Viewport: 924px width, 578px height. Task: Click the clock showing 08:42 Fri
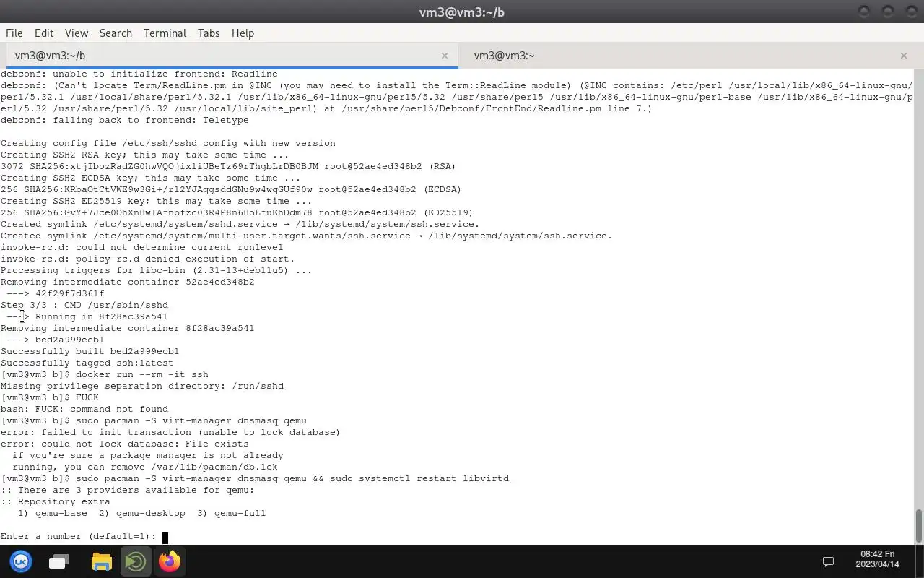tap(877, 558)
